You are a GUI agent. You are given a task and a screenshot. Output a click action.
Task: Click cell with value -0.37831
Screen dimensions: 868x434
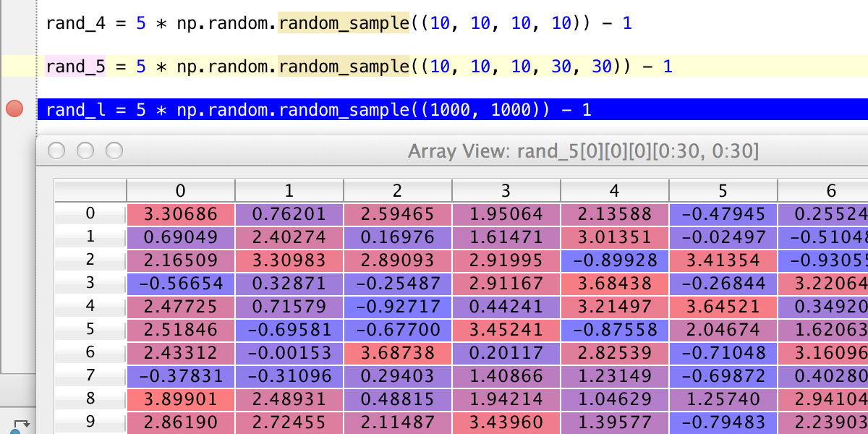tap(181, 376)
